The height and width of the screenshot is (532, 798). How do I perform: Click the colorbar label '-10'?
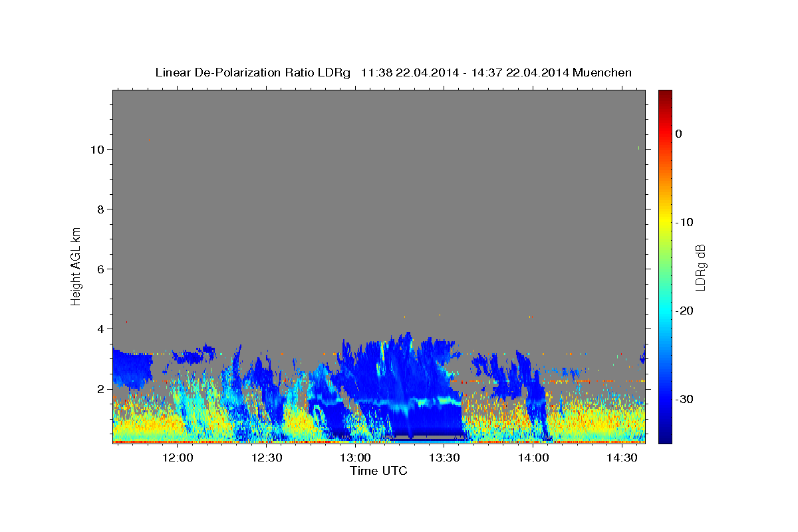click(686, 222)
